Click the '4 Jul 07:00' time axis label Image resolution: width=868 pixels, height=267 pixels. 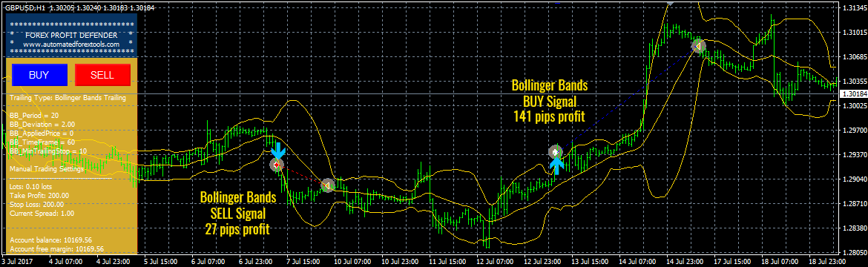pos(67,261)
